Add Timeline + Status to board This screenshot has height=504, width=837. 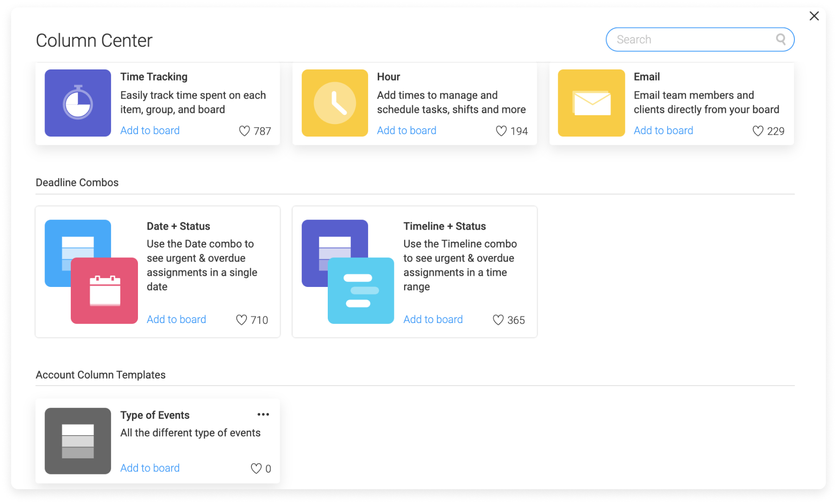click(x=433, y=319)
